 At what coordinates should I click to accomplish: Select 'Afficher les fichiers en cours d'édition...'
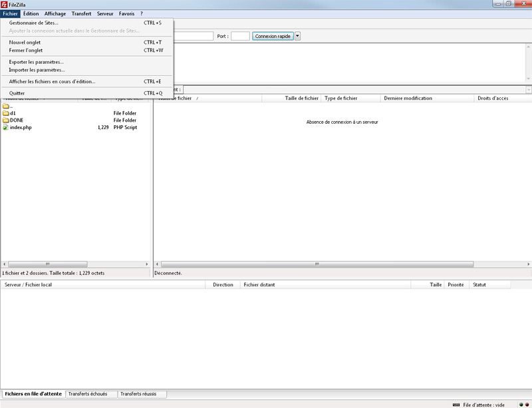pyautogui.click(x=86, y=81)
